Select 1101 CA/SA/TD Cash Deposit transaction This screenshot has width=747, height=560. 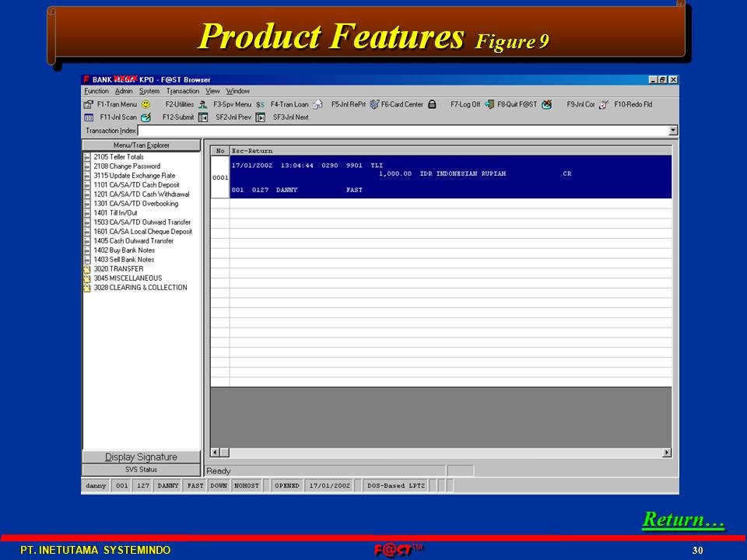coord(136,185)
